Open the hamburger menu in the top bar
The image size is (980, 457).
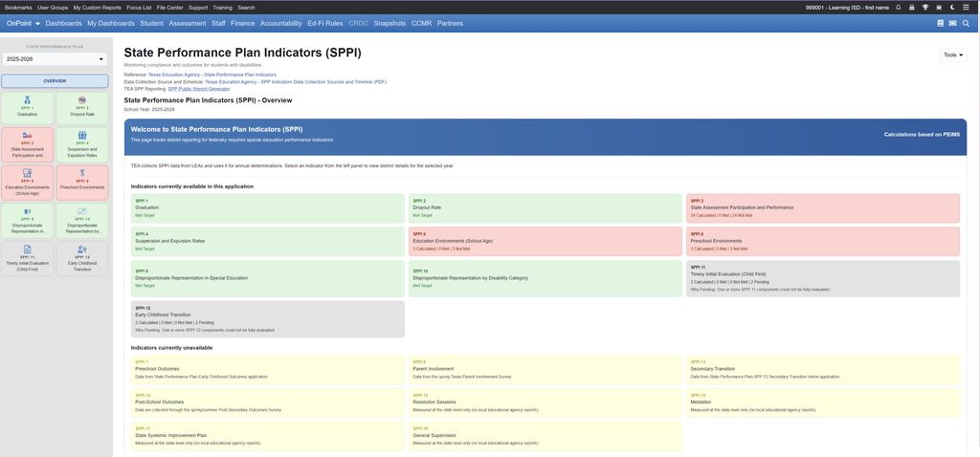(966, 8)
